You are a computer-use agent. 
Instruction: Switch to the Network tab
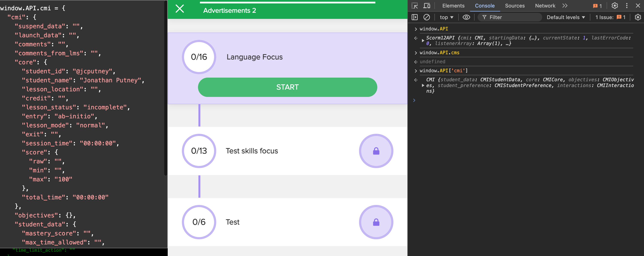pos(545,6)
